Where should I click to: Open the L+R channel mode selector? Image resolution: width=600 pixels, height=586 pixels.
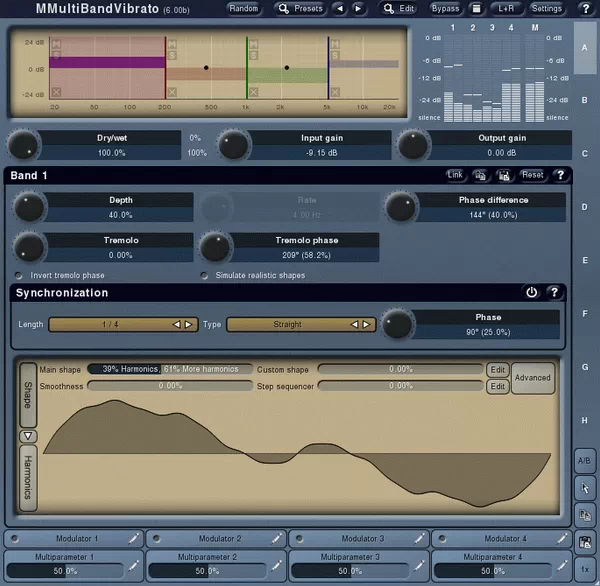click(x=506, y=8)
